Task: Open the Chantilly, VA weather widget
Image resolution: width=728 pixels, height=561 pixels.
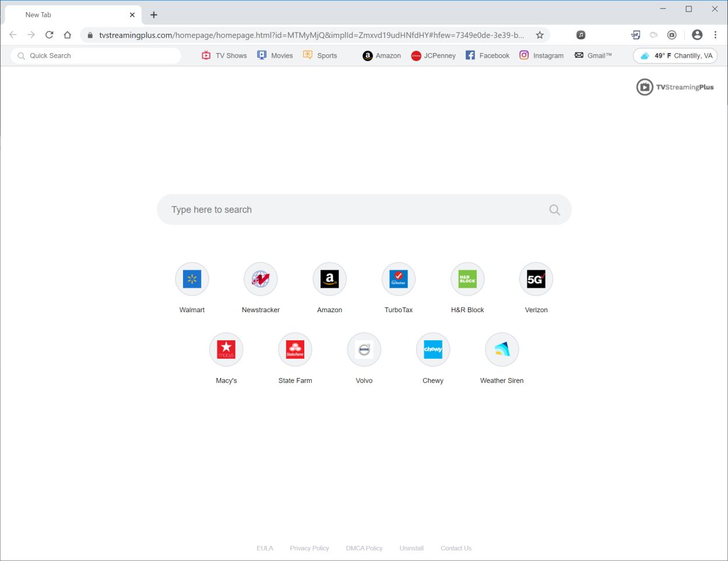Action: (676, 56)
